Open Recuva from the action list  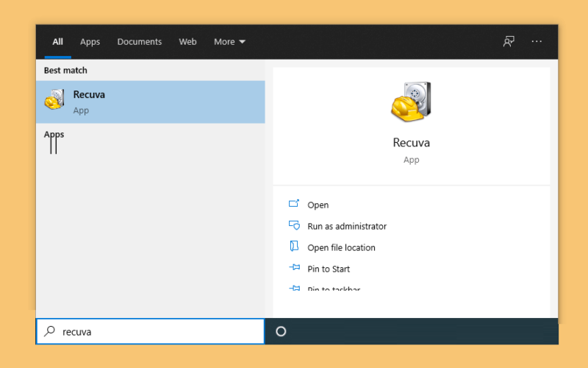(318, 205)
